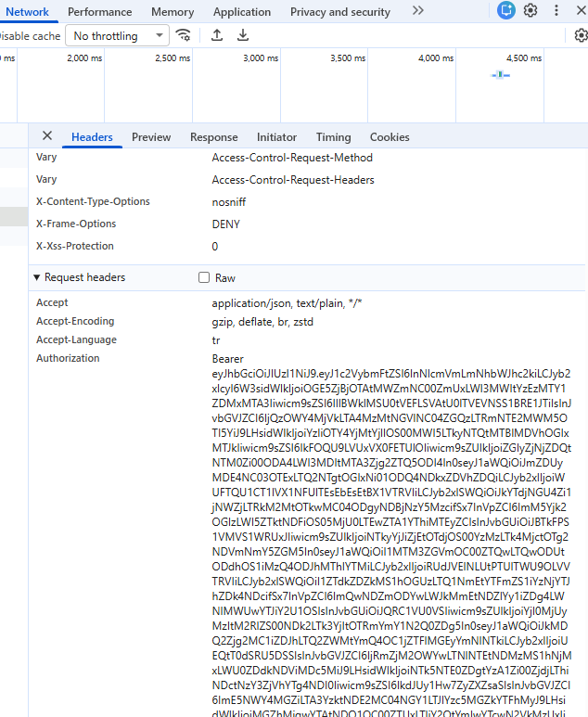Select the Authorization header name
Screen dimensions: 588x717
(68, 358)
